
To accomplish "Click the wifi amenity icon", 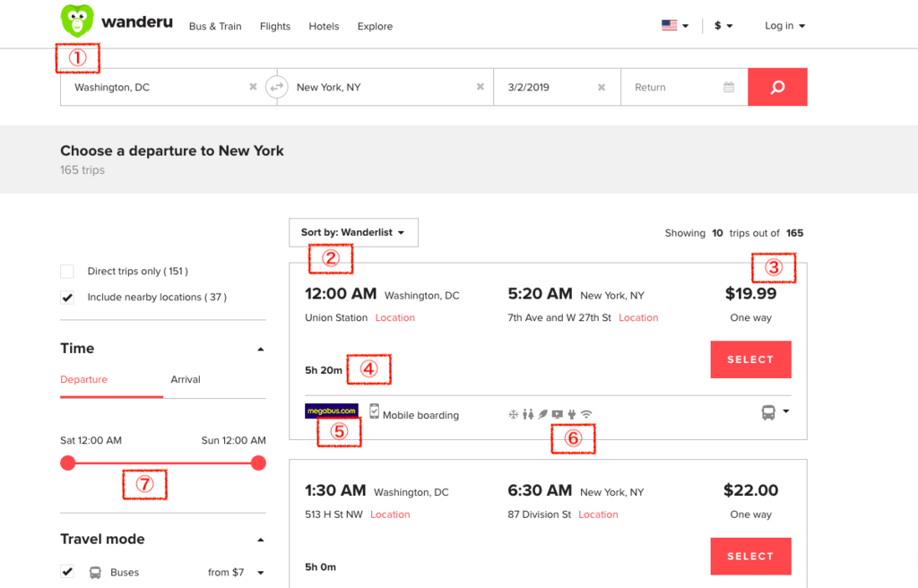I will [586, 414].
